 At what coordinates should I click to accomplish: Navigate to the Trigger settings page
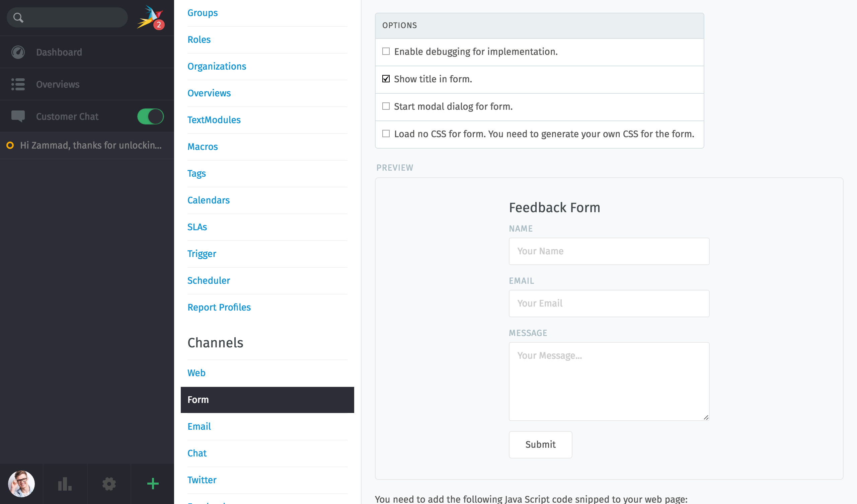202,254
